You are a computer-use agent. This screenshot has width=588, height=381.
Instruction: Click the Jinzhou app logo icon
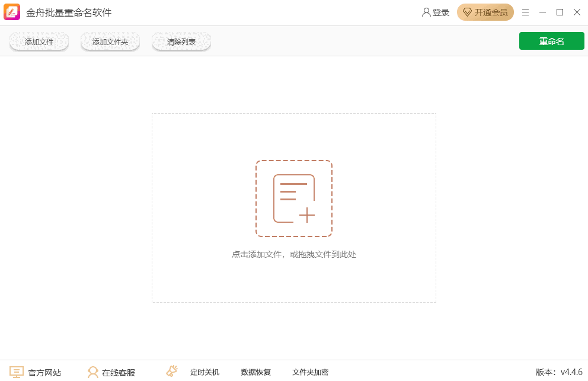tap(12, 12)
